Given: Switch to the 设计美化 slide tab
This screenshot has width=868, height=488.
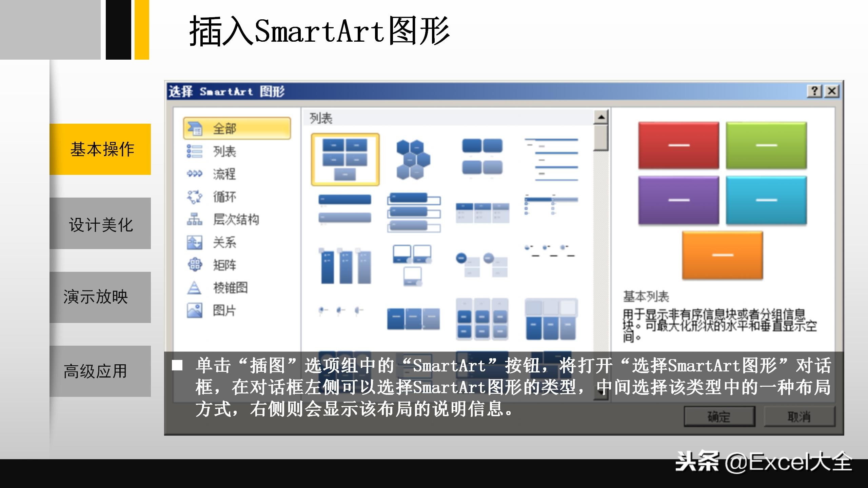Looking at the screenshot, I should [x=100, y=224].
